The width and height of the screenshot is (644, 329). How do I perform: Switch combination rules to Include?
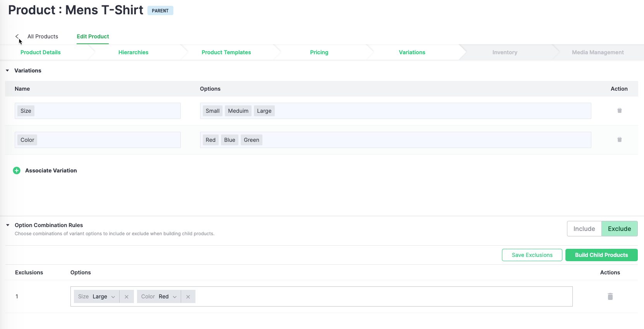584,229
